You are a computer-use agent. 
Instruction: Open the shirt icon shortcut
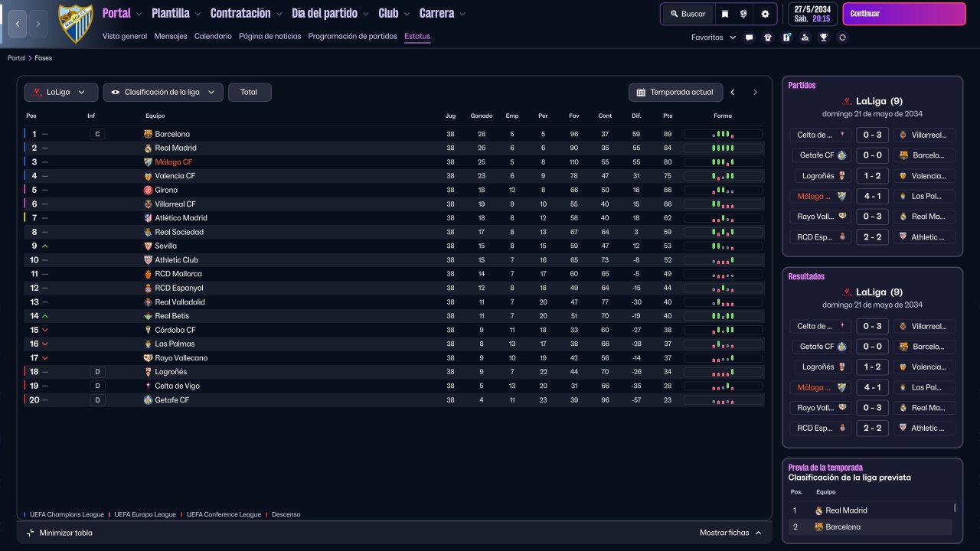768,37
